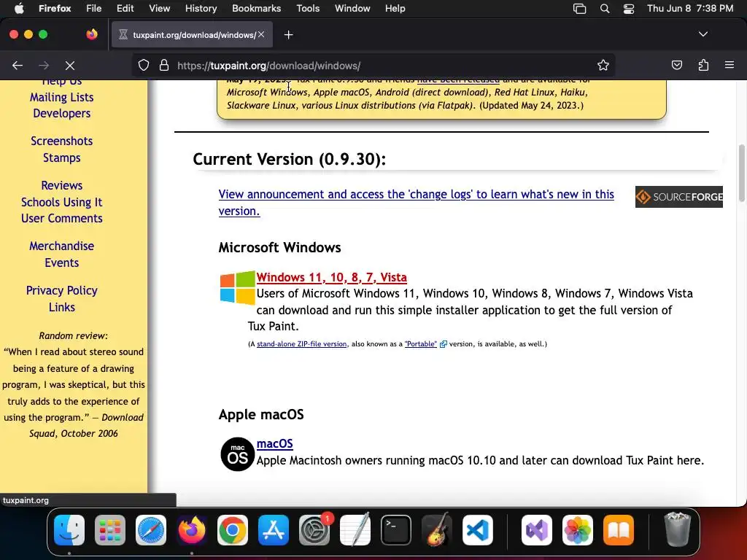Open System Settings from the Dock
This screenshot has width=747, height=560.
[314, 530]
